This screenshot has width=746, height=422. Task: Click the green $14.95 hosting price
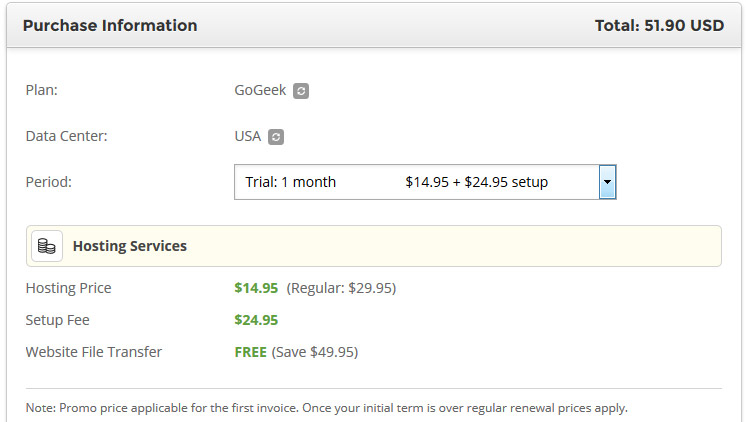(x=256, y=288)
